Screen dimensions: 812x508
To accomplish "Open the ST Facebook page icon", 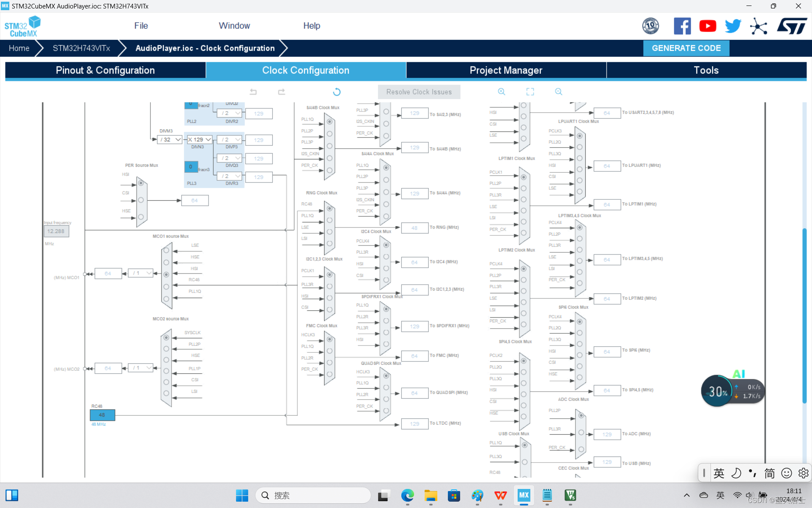I will coord(682,26).
